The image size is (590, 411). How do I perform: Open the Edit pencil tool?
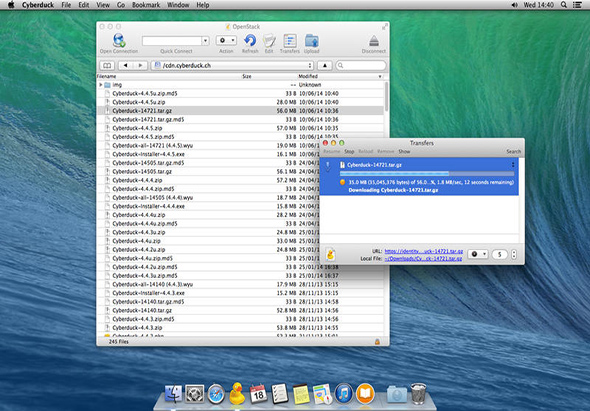tap(269, 40)
